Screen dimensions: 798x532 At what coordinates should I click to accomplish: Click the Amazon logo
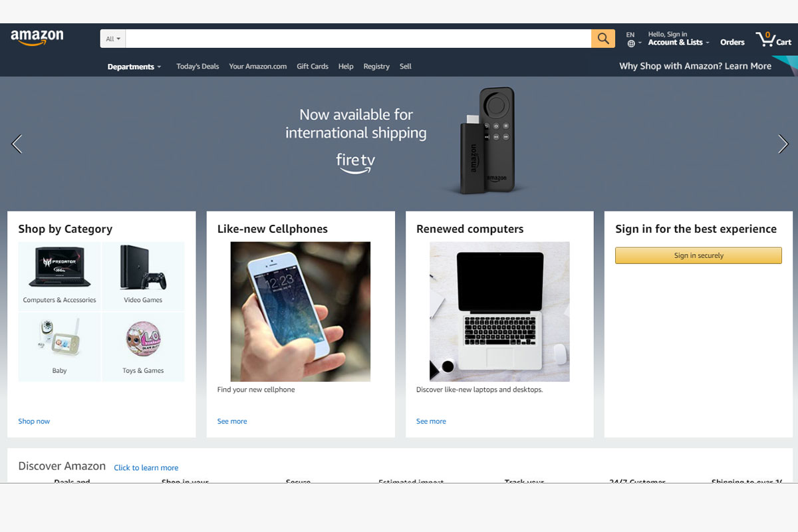tap(37, 38)
